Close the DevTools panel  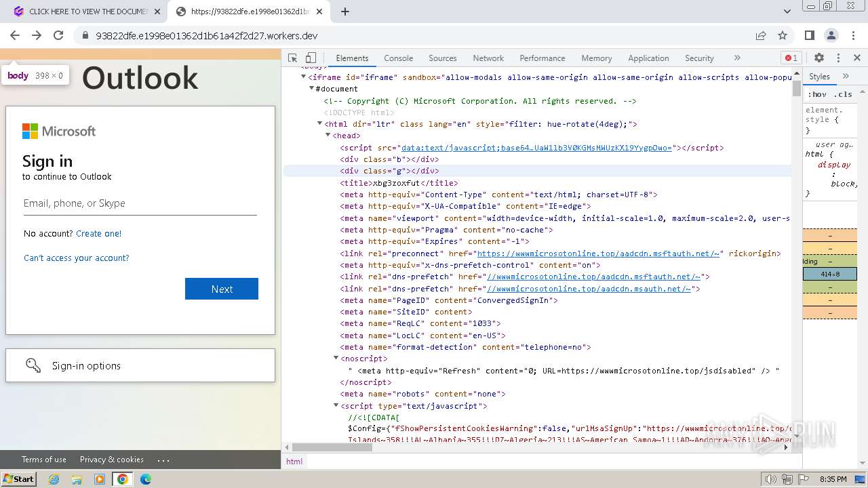[857, 58]
